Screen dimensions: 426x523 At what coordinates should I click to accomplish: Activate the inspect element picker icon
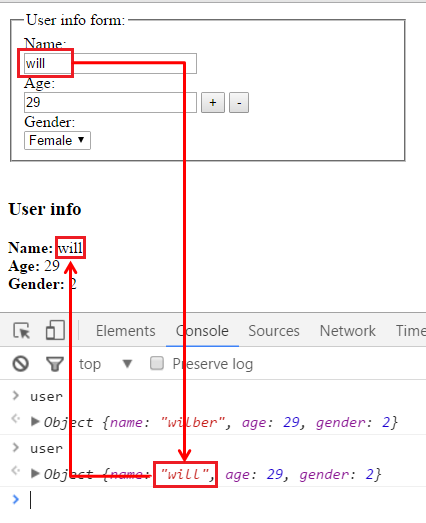point(21,331)
